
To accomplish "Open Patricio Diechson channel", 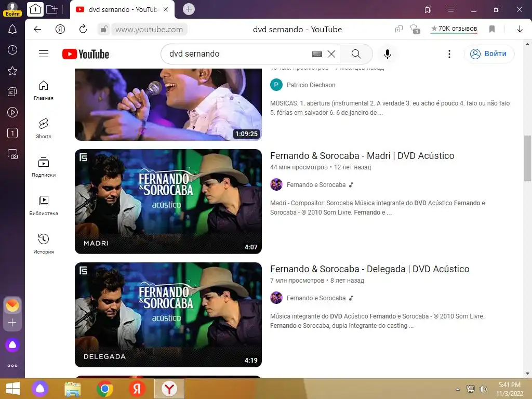I will click(311, 85).
